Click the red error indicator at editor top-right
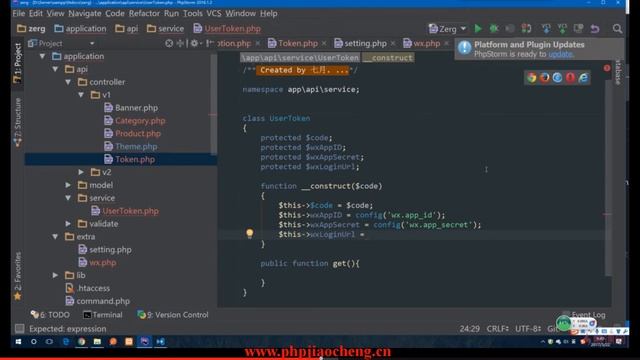640x360 pixels. coord(607,68)
